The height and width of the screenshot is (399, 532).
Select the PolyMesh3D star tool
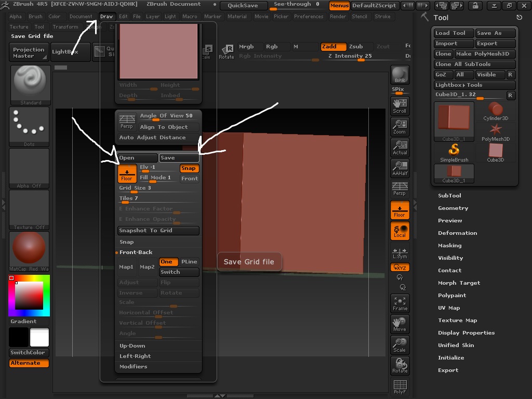click(496, 132)
